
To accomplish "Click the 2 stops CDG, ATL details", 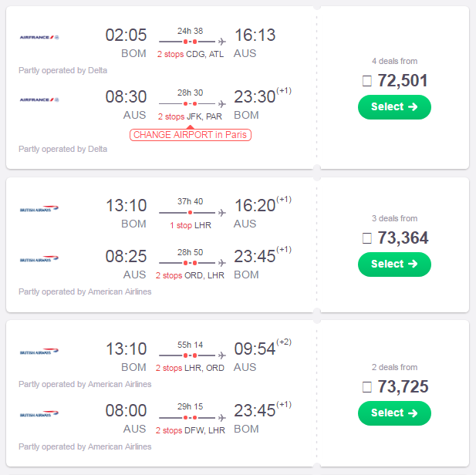I will click(x=191, y=54).
